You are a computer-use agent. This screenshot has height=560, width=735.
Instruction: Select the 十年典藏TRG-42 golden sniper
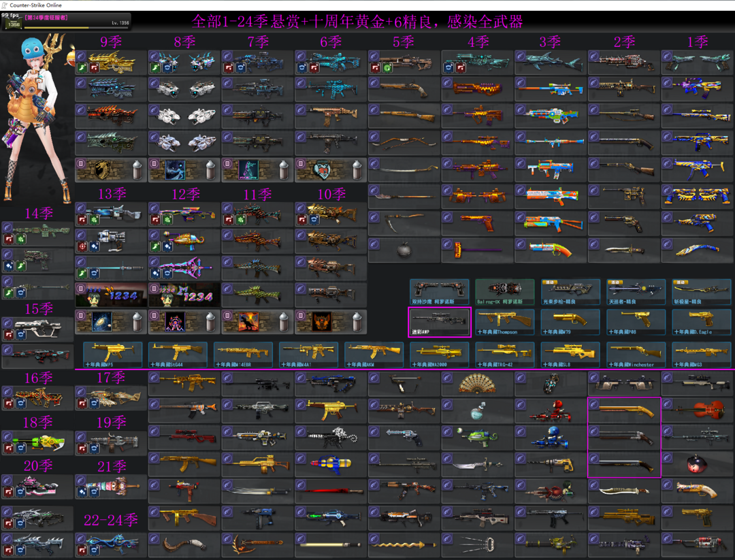[505, 355]
